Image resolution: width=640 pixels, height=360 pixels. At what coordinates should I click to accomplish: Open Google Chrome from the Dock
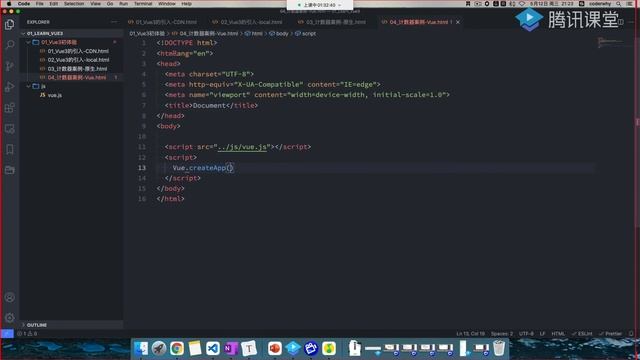click(x=177, y=348)
